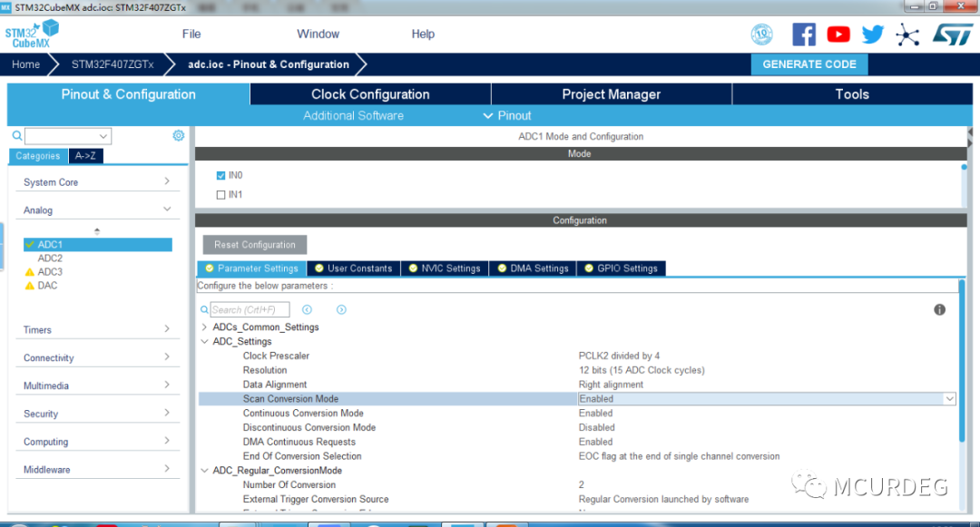
Task: Go to Home breadcrumb
Action: pos(25,64)
